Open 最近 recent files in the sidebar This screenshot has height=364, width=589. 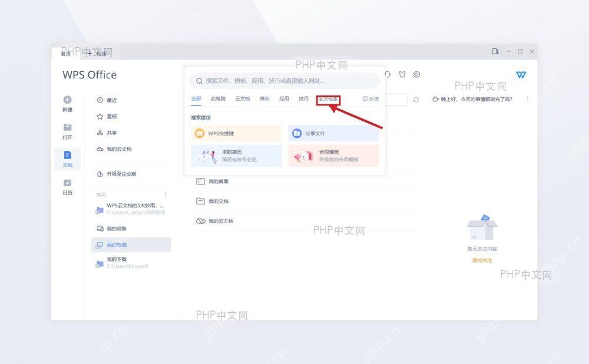[x=107, y=100]
